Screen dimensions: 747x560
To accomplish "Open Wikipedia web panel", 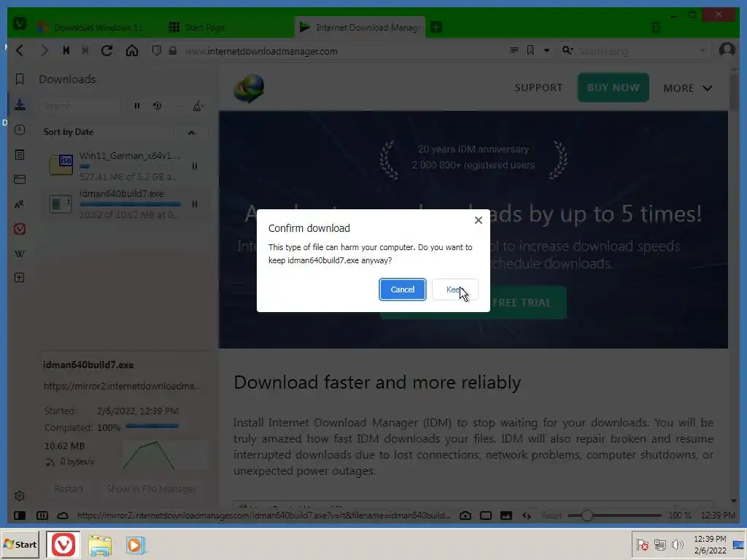I will tap(20, 254).
